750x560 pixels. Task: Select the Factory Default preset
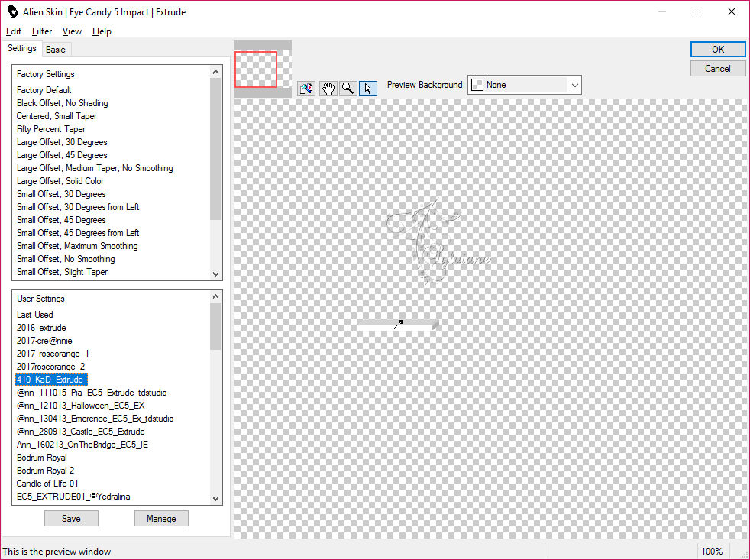point(44,90)
